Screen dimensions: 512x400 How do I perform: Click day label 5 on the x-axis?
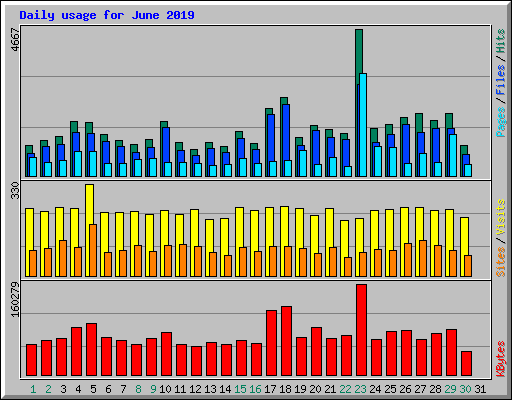(93, 389)
